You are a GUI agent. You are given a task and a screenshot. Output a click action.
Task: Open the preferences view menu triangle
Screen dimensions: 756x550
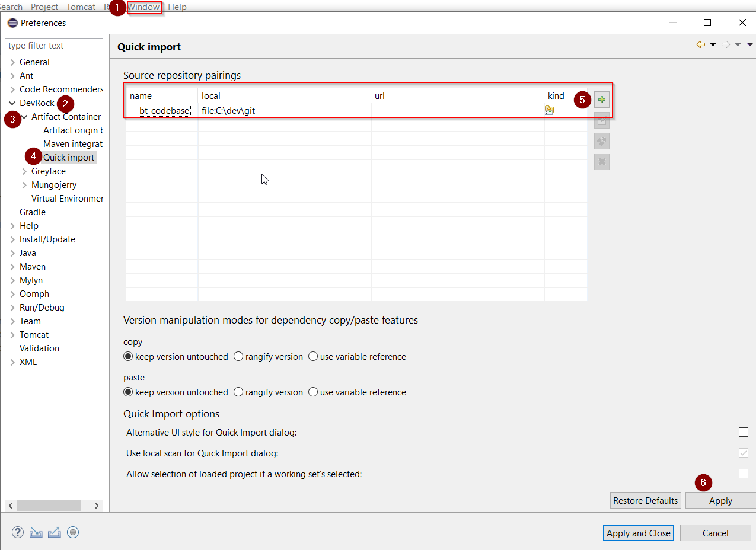pos(750,45)
